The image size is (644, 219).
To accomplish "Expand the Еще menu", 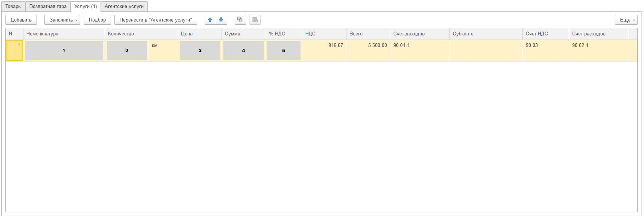I will pyautogui.click(x=626, y=20).
